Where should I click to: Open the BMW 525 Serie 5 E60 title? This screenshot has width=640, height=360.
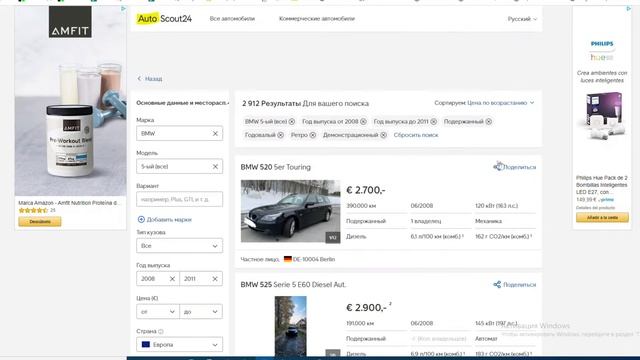(x=293, y=284)
